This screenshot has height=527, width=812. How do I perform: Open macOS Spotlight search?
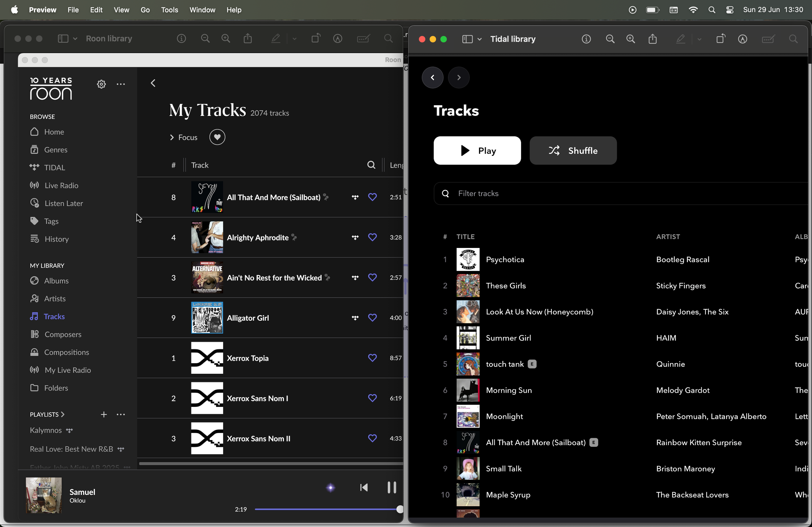click(x=712, y=10)
